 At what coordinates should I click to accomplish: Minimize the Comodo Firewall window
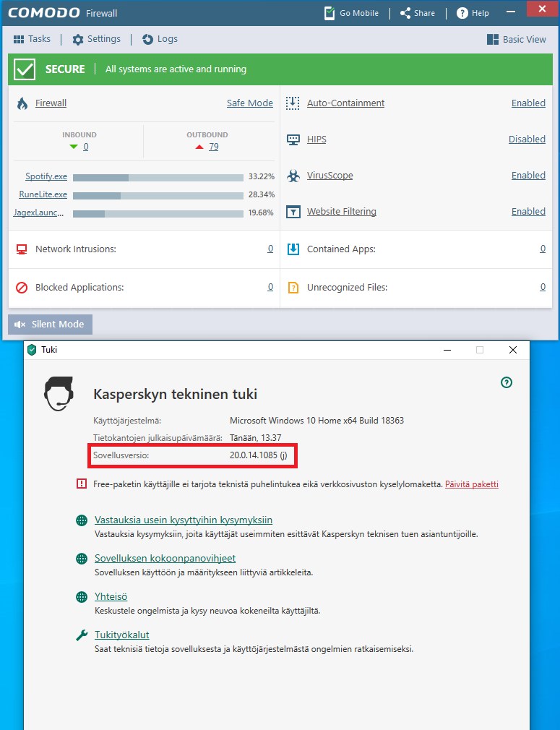(x=511, y=11)
